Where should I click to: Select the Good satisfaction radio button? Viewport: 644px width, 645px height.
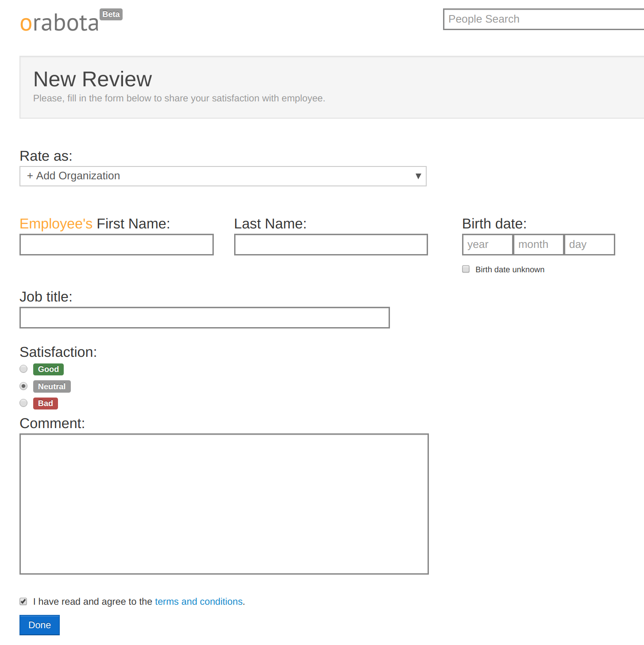pyautogui.click(x=24, y=369)
